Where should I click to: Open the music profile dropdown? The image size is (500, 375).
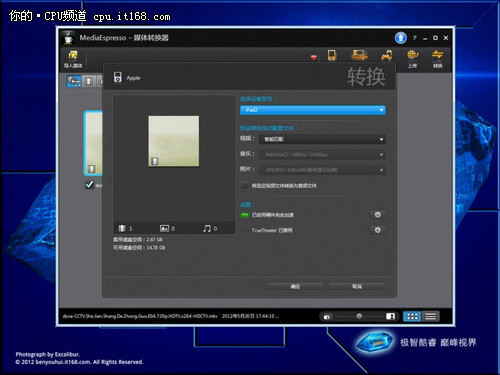322,155
